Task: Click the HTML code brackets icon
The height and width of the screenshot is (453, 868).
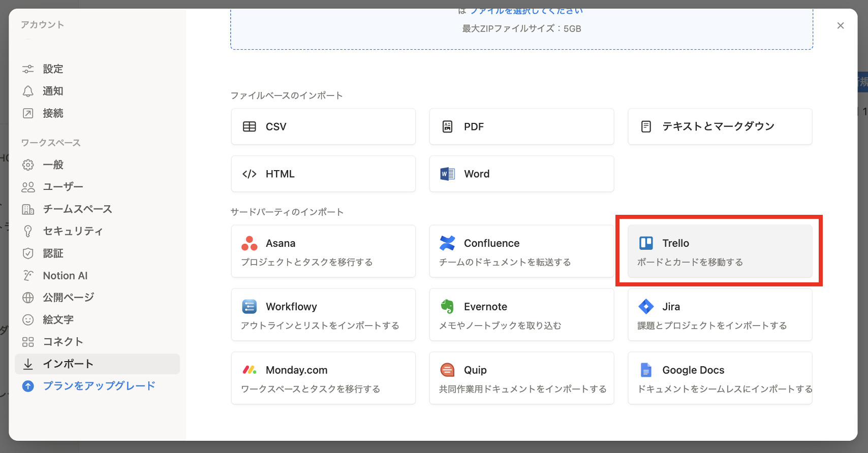Action: click(x=250, y=174)
